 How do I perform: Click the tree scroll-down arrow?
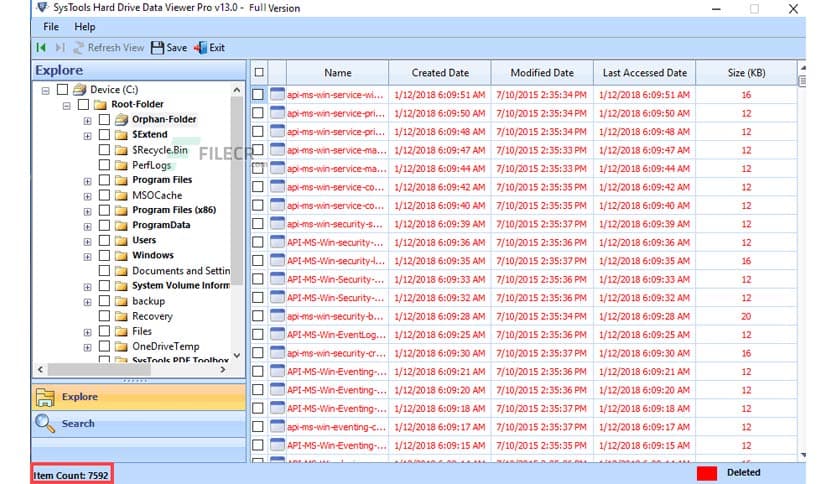(237, 356)
